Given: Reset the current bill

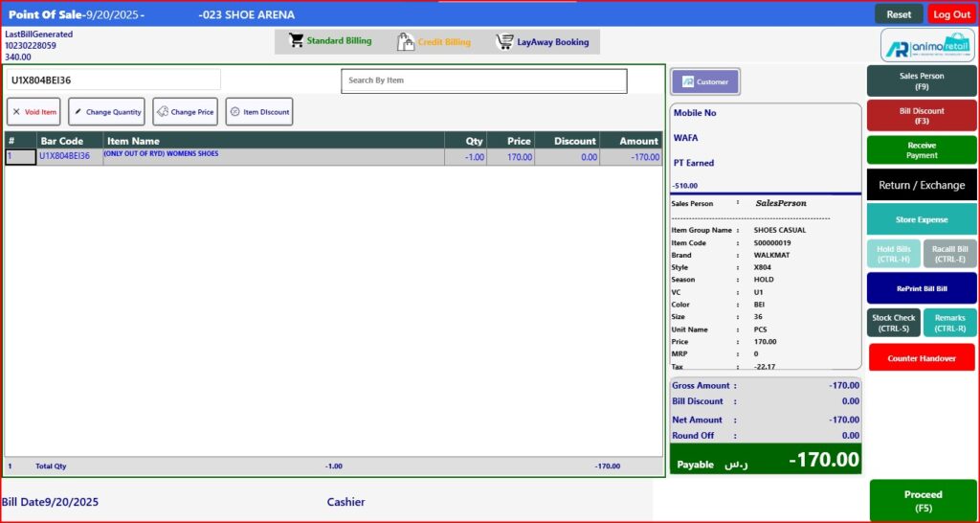Looking at the screenshot, I should [x=899, y=14].
